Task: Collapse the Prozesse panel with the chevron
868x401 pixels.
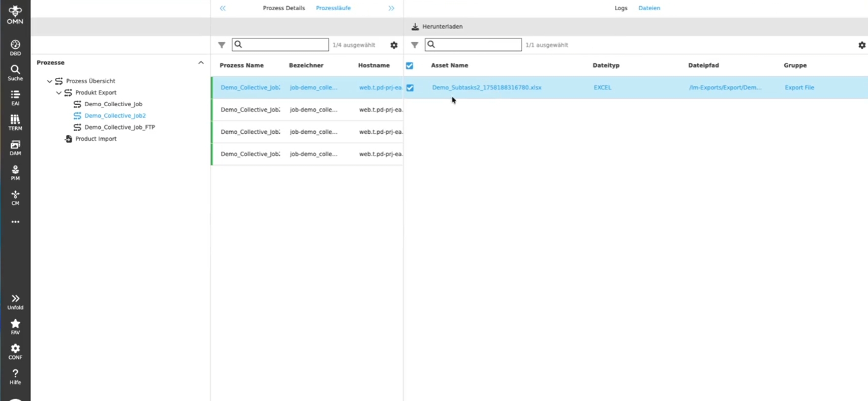Action: (x=201, y=63)
